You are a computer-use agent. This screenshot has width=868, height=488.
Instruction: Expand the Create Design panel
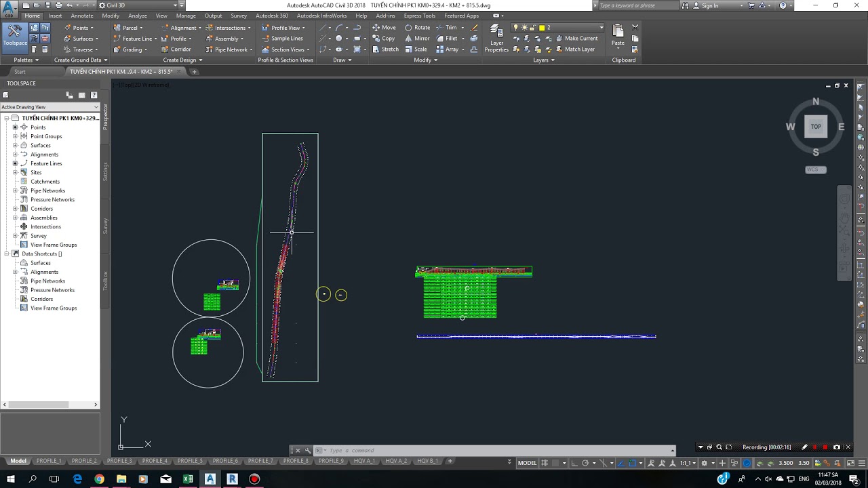(x=182, y=60)
